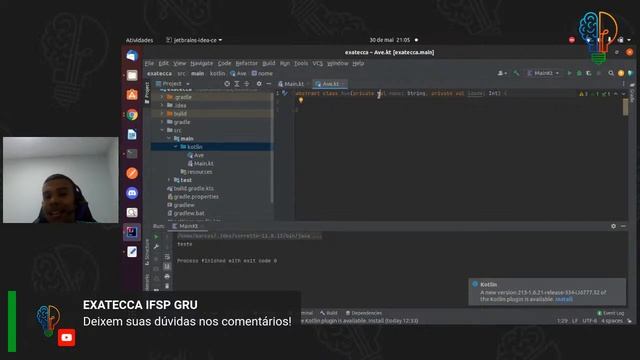
Task: Toggle the Project side tool tab
Action: (147, 93)
